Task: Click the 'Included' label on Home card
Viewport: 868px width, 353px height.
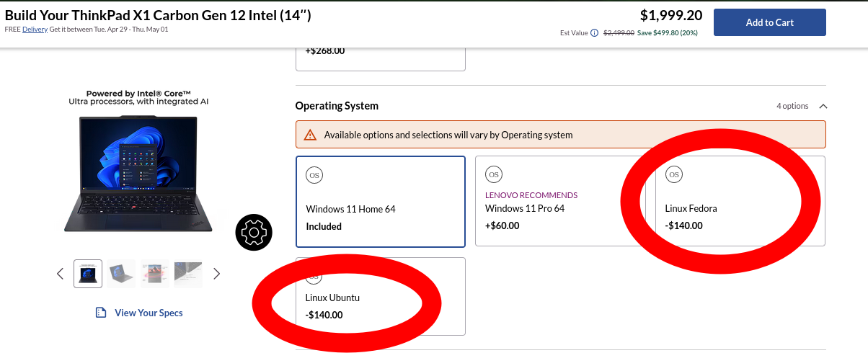Action: (324, 226)
